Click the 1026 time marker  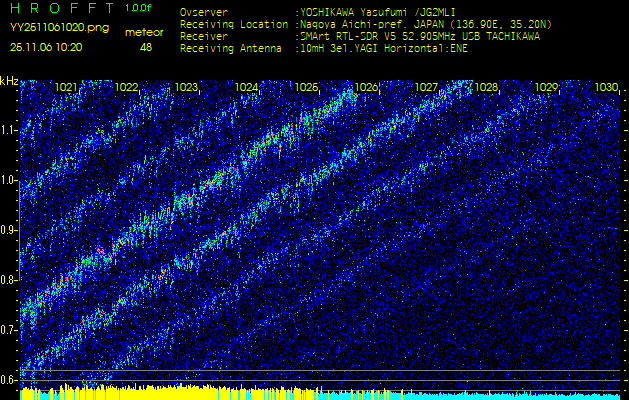(366, 87)
